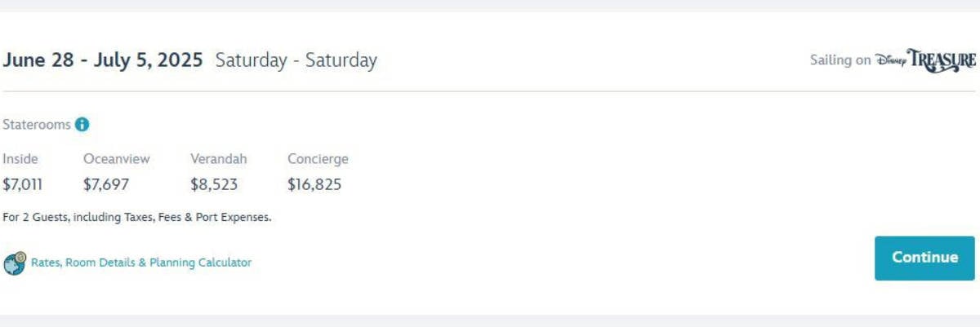Click the "For 2 Guests" pricing note
This screenshot has height=327, width=980.
(137, 218)
